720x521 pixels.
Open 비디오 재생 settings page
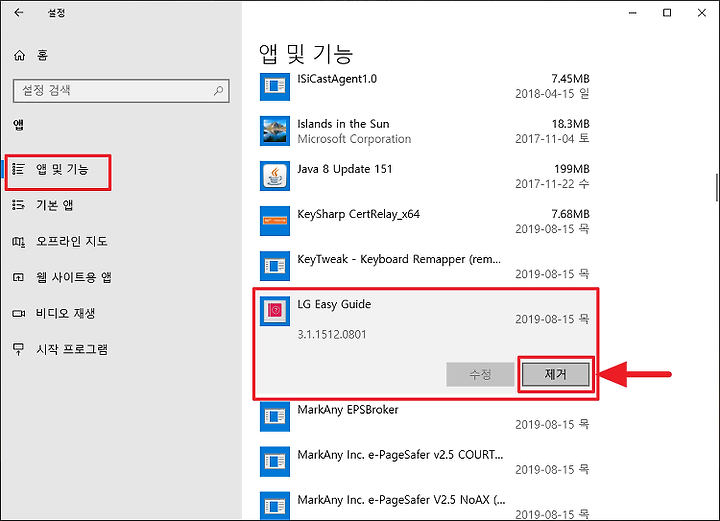(x=65, y=314)
